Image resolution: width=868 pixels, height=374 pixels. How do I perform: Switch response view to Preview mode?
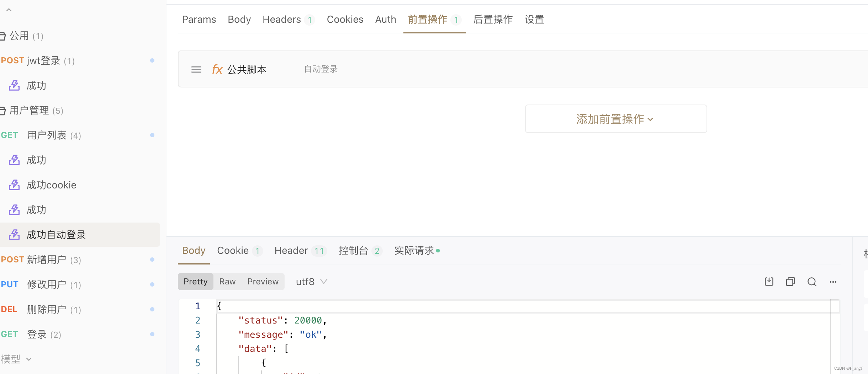(x=263, y=281)
